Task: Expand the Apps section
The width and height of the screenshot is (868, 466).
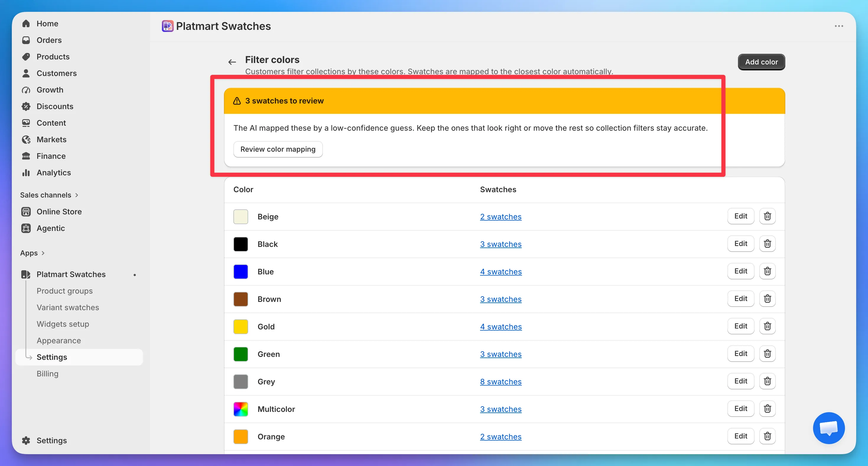Action: (x=32, y=253)
